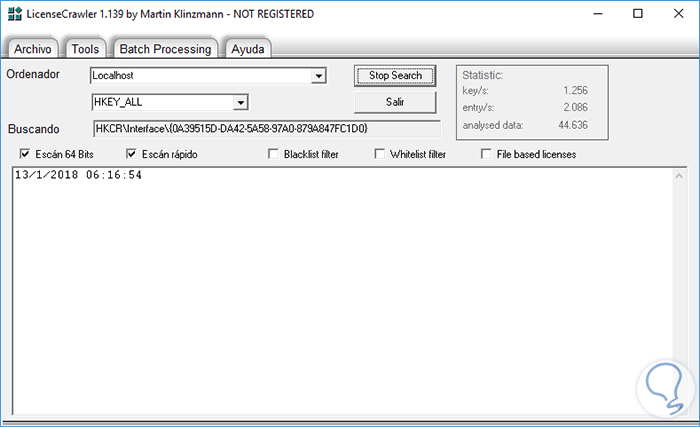Click the Buscando registry path field
Image resolution: width=700 pixels, height=427 pixels.
pos(267,129)
